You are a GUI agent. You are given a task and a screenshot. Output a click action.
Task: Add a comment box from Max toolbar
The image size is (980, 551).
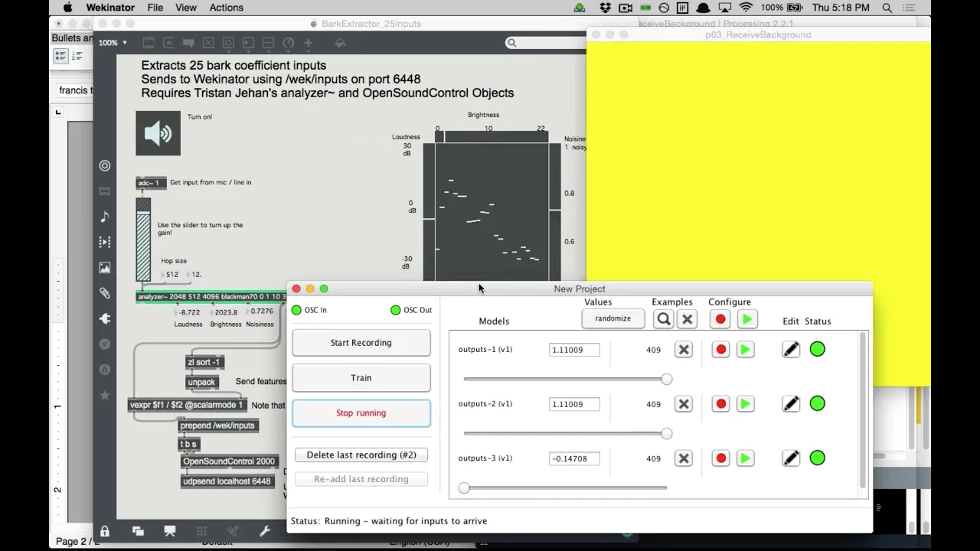(x=188, y=43)
